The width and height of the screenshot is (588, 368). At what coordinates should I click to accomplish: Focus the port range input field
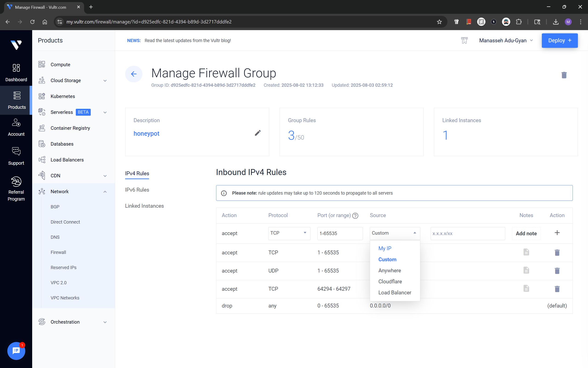340,233
